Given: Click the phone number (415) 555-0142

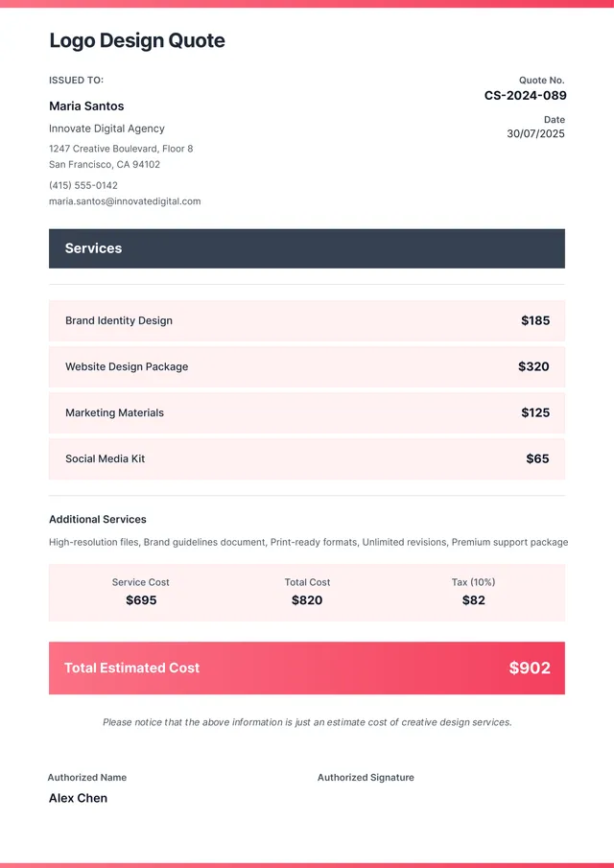Looking at the screenshot, I should pyautogui.click(x=83, y=185).
